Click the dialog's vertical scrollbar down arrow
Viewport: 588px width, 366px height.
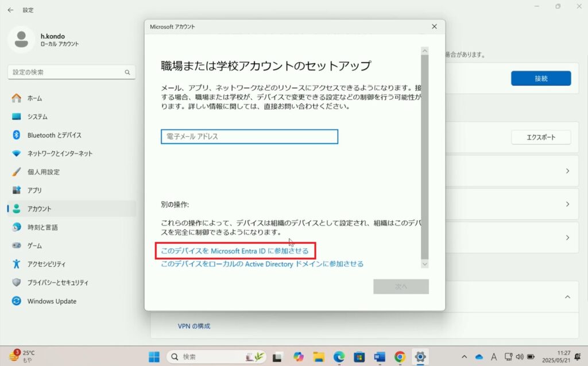[x=424, y=264]
